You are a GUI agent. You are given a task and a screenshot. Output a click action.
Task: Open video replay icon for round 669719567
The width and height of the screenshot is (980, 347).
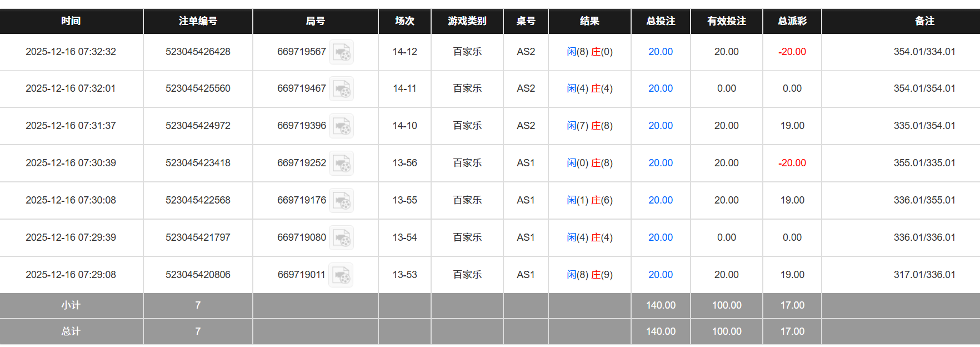(x=341, y=52)
